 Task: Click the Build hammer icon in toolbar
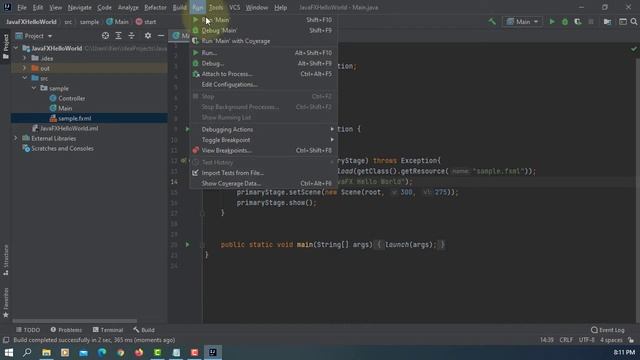(492, 22)
